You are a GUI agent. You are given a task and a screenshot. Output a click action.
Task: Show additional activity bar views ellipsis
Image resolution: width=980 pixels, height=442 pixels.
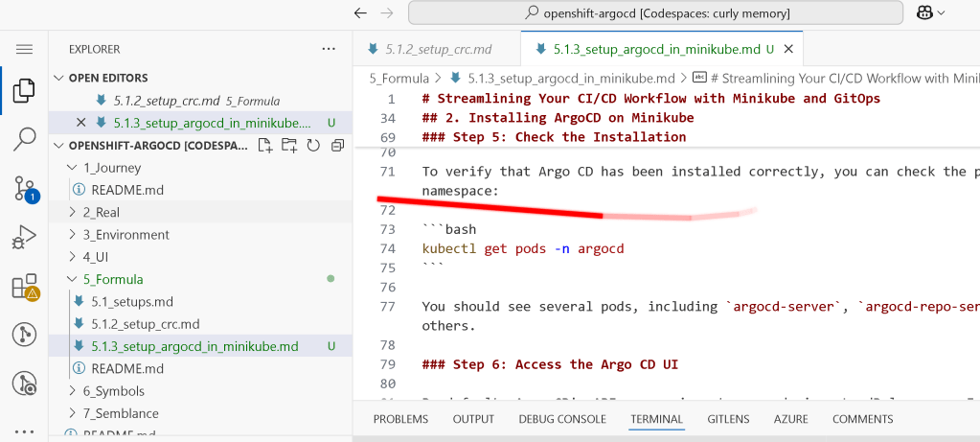24,431
